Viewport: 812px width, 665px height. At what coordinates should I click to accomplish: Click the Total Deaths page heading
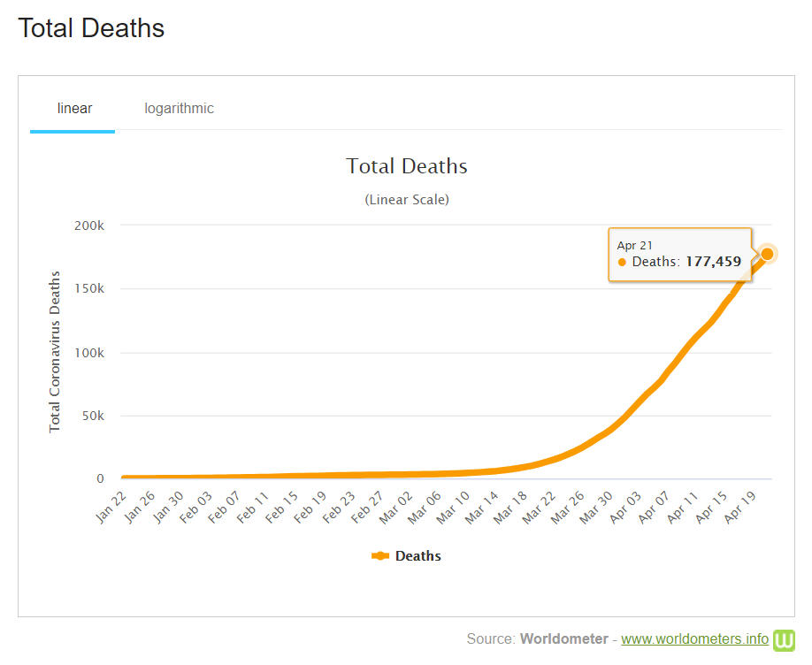(91, 28)
